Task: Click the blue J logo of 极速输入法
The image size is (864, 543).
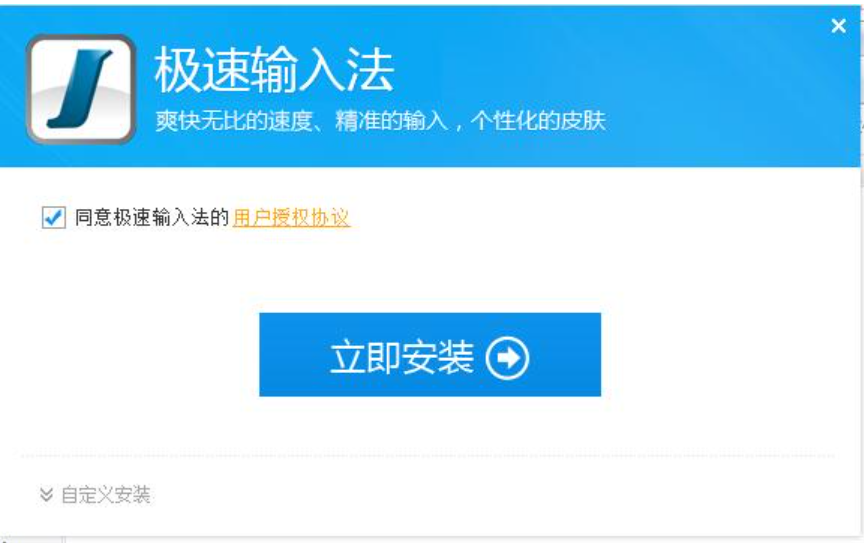Action: (x=80, y=89)
